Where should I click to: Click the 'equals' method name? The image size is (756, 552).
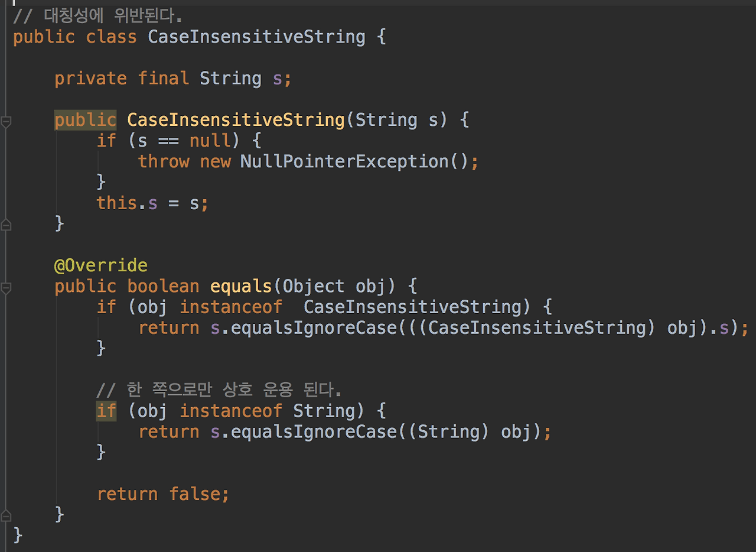coord(241,286)
